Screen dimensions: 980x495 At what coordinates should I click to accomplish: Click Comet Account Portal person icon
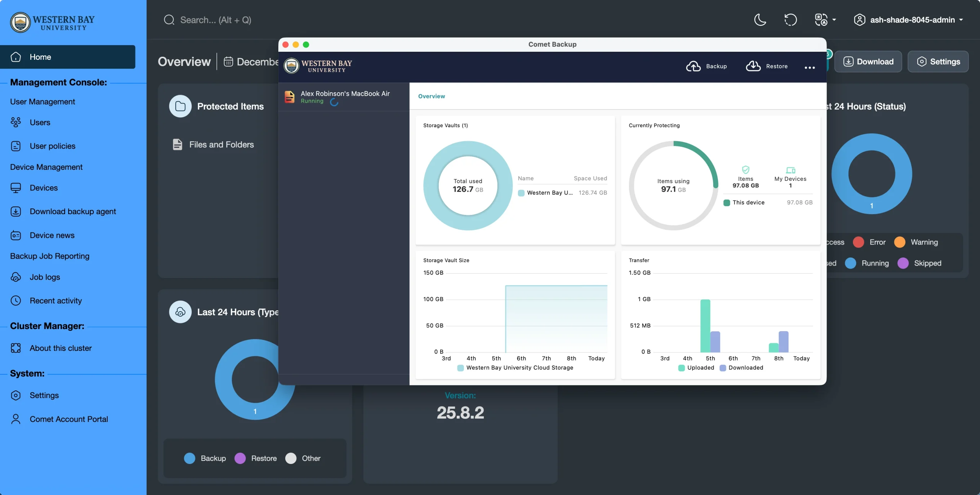click(x=16, y=419)
